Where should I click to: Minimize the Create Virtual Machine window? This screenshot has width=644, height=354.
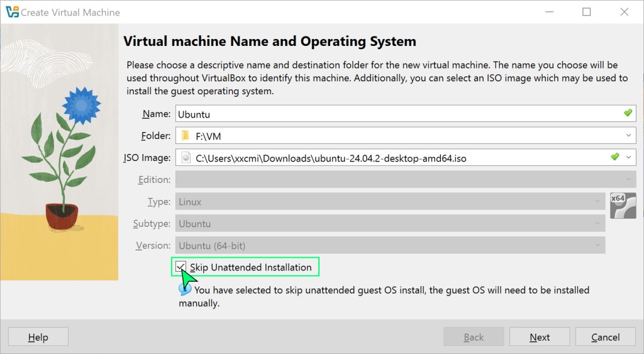click(x=549, y=12)
